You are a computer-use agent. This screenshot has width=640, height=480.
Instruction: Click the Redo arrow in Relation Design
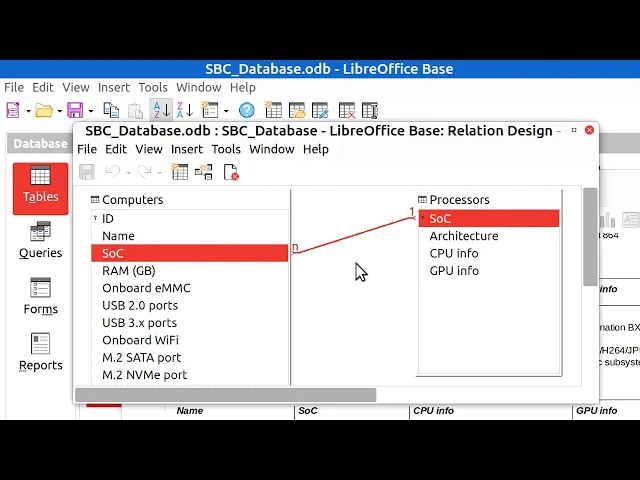pos(144,172)
